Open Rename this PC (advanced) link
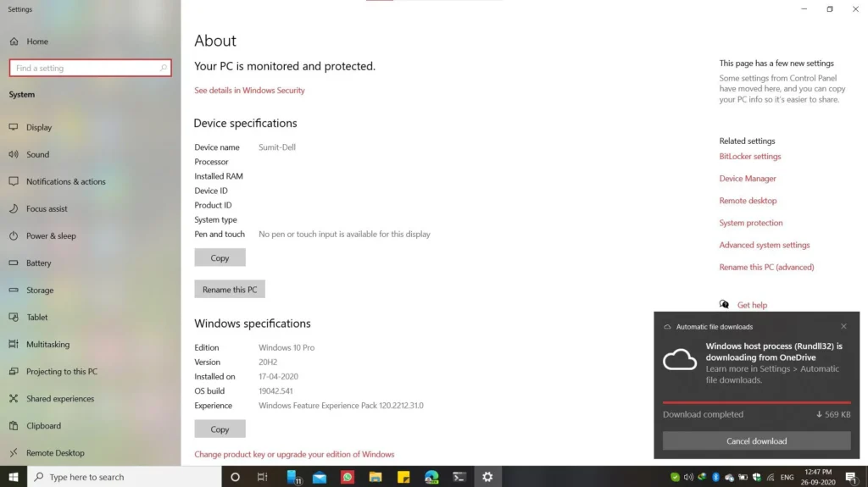Viewport: 868px width, 487px height. pyautogui.click(x=766, y=267)
